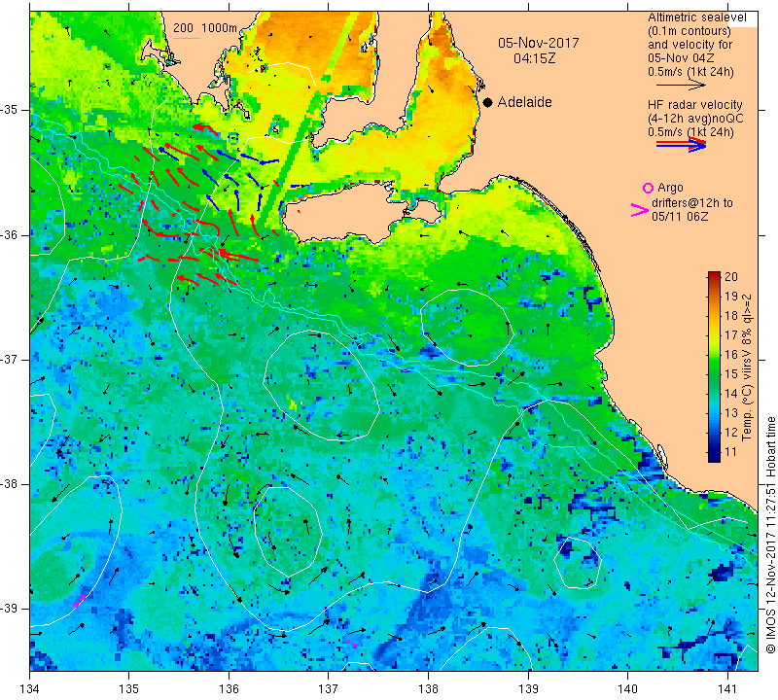Click the 'HF radar velocity' legend text
The height and width of the screenshot is (700, 778).
(x=694, y=105)
